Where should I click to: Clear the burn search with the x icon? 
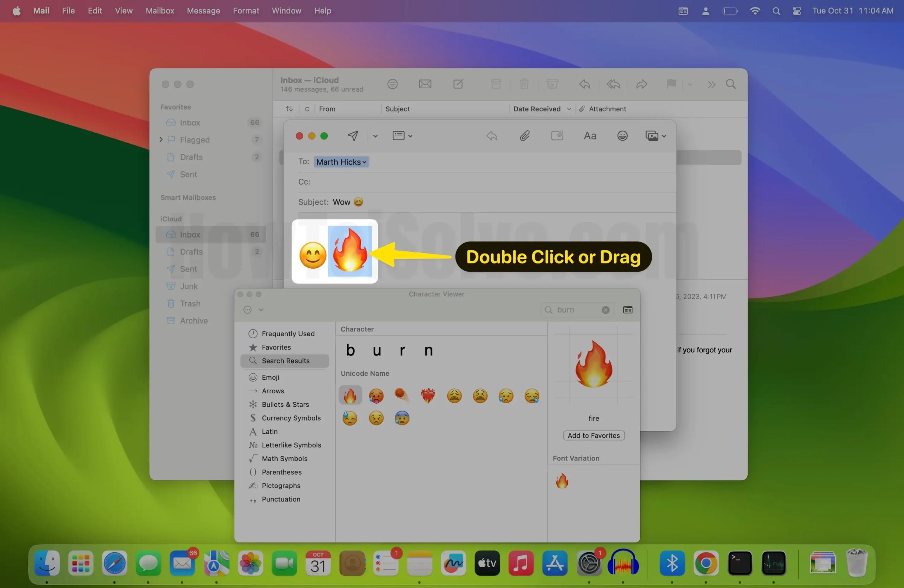606,310
